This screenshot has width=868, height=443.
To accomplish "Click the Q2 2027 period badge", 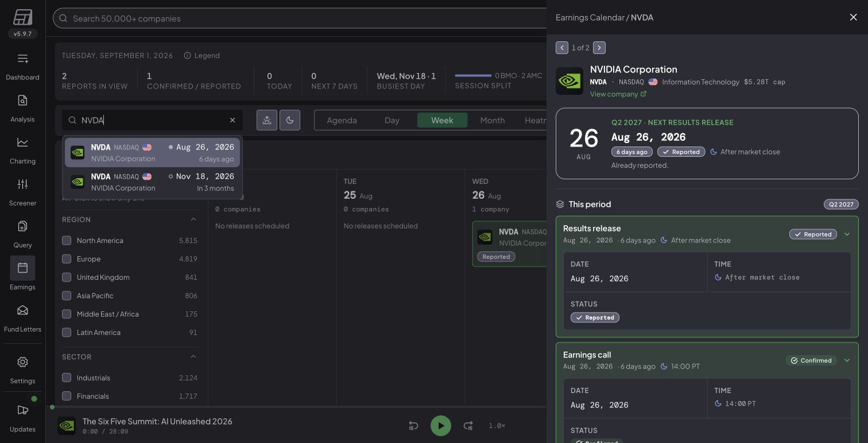I will click(x=841, y=205).
